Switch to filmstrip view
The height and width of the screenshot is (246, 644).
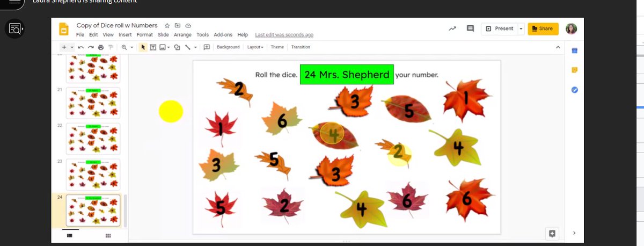tap(70, 235)
